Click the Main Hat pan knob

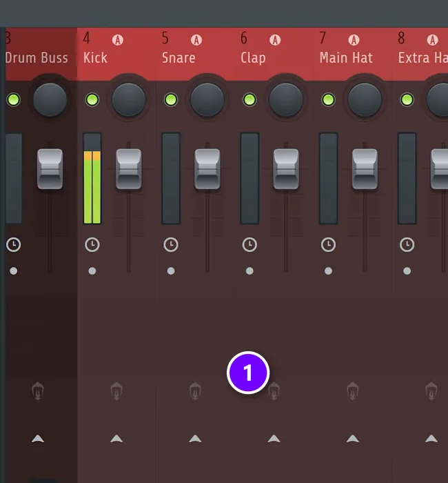pyautogui.click(x=365, y=100)
